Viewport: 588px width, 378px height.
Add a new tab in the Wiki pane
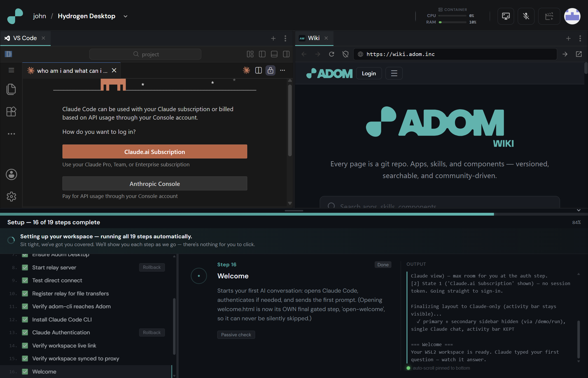click(x=568, y=38)
